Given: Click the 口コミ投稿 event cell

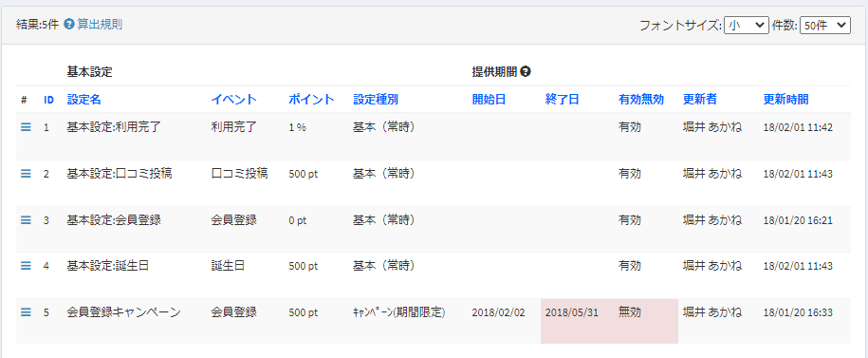Looking at the screenshot, I should (240, 174).
